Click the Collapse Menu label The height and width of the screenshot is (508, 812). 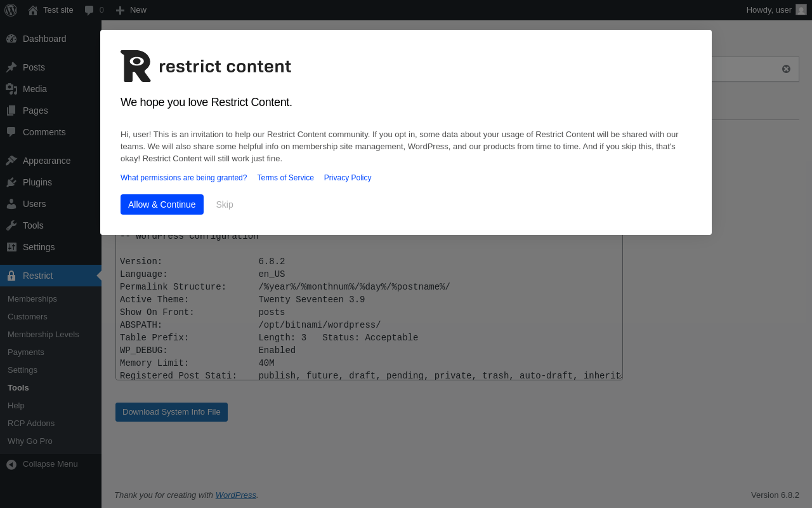[x=50, y=464]
